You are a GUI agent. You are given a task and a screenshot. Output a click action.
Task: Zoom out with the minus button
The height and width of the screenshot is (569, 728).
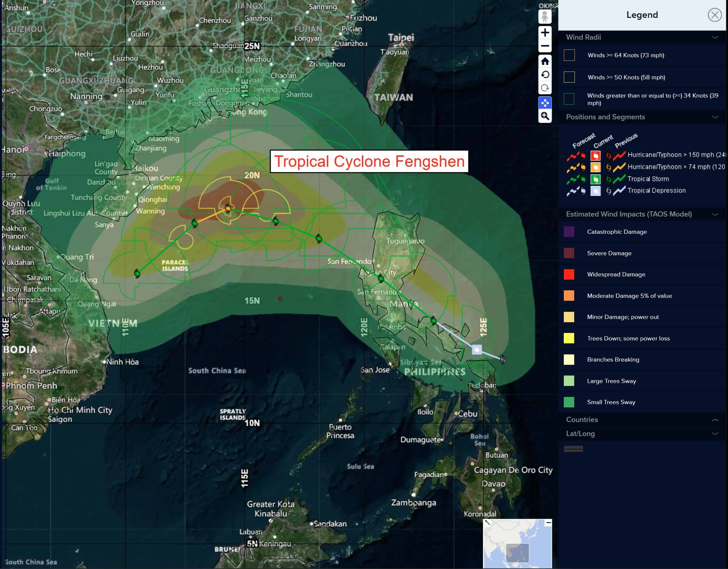point(545,46)
